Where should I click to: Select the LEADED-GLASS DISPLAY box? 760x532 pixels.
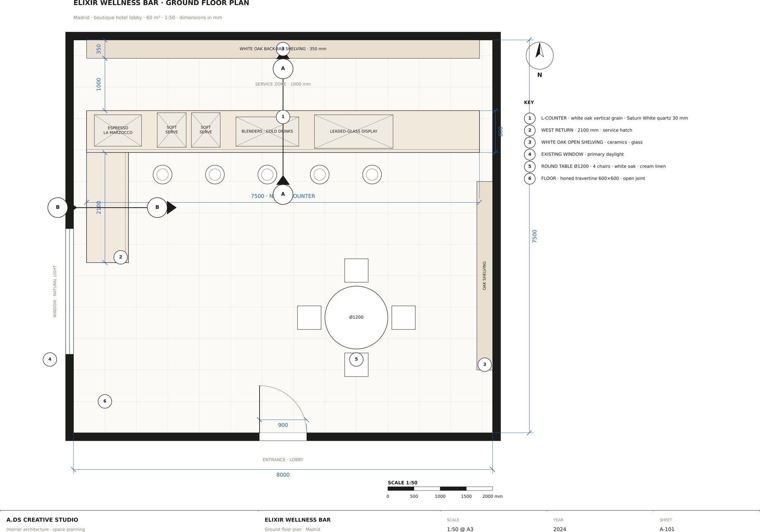(x=353, y=131)
